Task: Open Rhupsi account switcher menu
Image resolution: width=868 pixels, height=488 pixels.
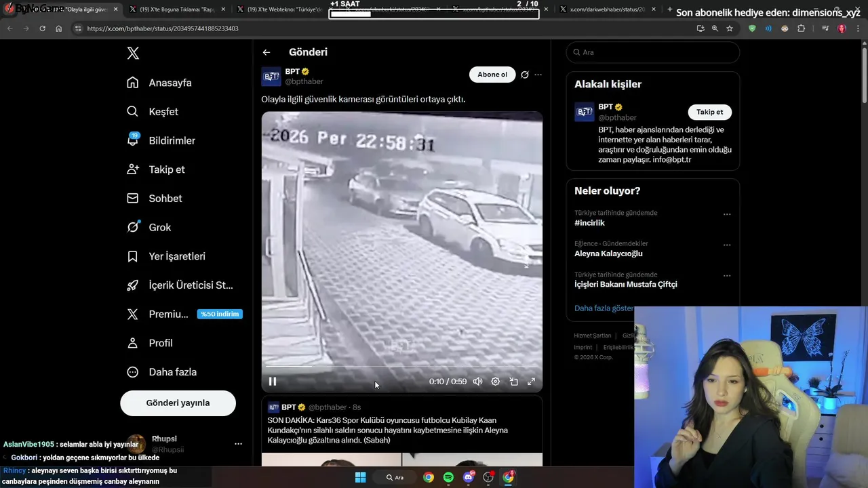Action: tap(238, 444)
